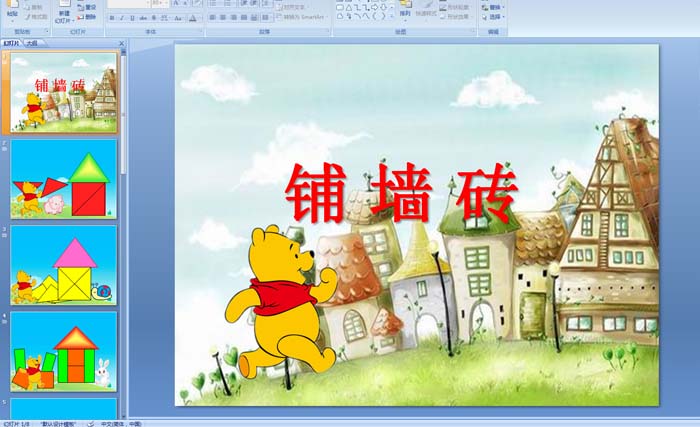Toggle bold formatting

click(x=111, y=17)
